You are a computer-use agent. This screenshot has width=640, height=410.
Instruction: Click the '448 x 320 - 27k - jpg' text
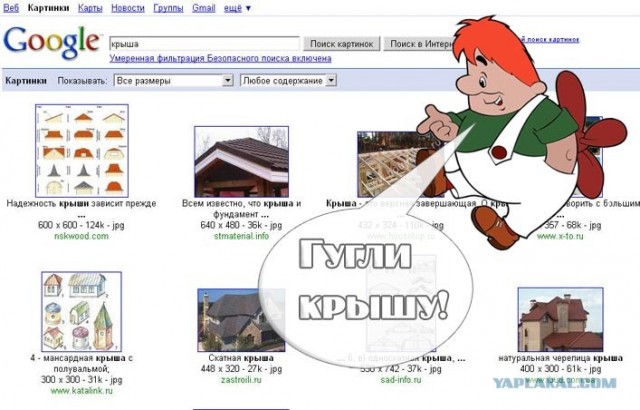point(241,369)
